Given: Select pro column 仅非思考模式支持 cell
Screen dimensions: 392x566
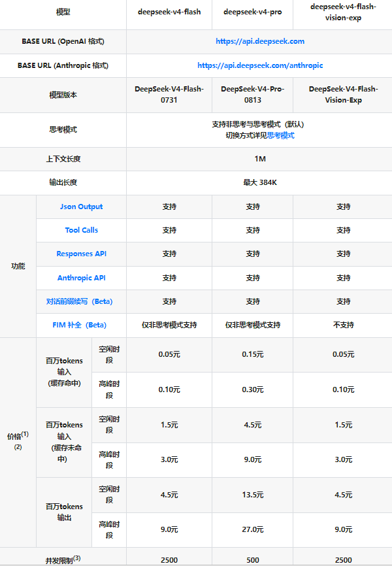Looking at the screenshot, I should (x=253, y=325).
